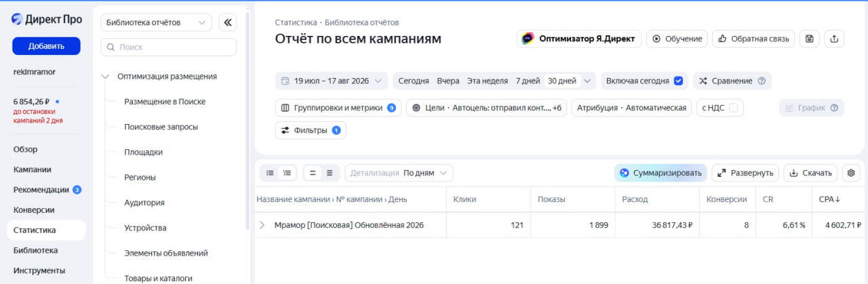This screenshot has width=868, height=284.
Task: Click the Конверсии column header
Action: coord(727,199)
